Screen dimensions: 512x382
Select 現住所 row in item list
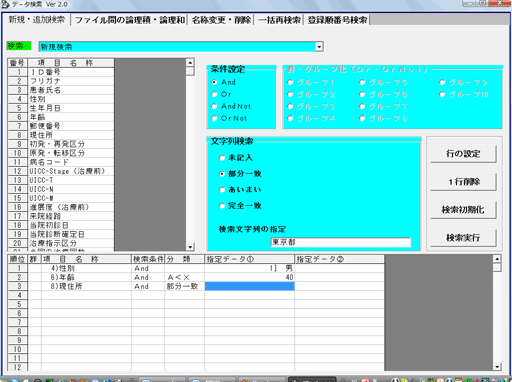(x=61, y=135)
